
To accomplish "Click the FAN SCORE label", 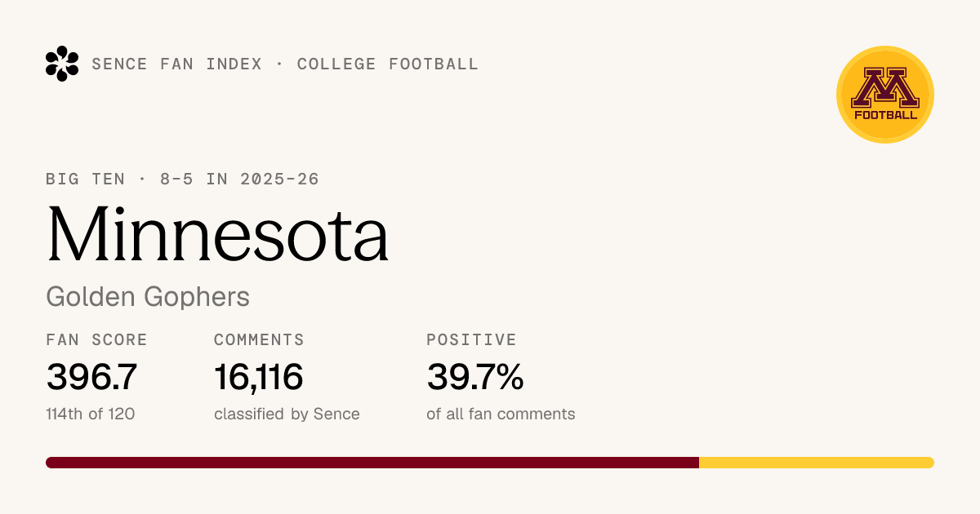I will pos(97,340).
